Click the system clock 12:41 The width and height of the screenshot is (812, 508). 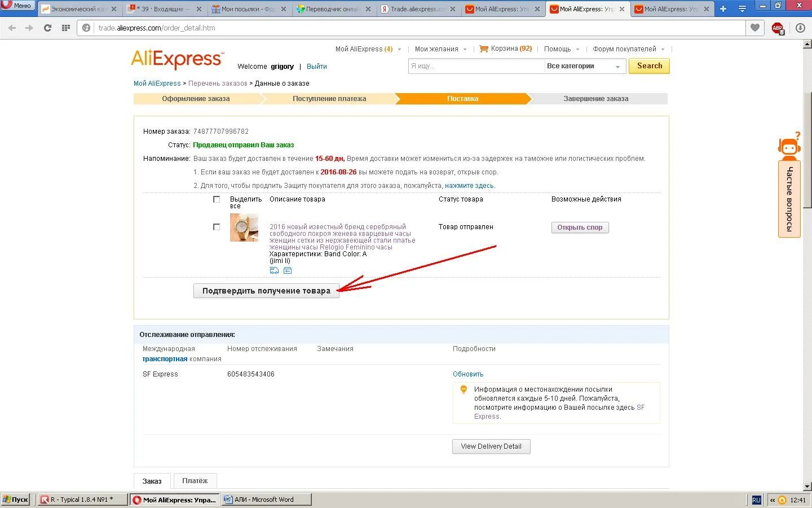coord(798,500)
